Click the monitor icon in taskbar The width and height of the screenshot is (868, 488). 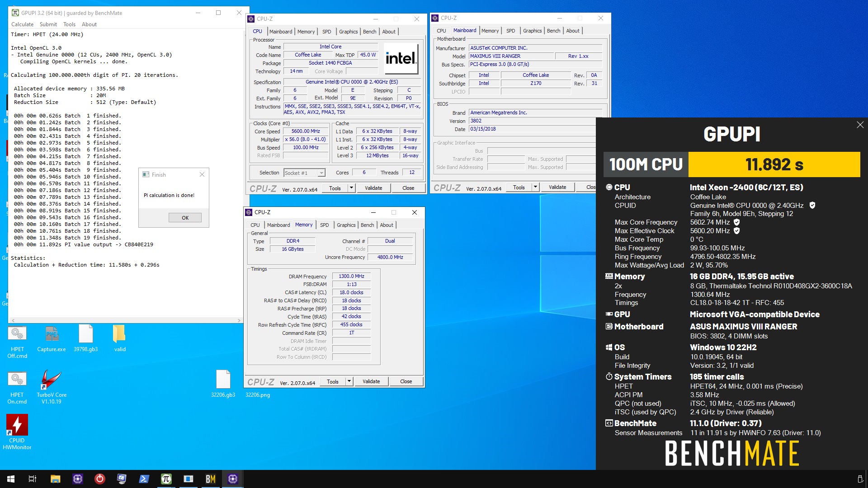122,479
